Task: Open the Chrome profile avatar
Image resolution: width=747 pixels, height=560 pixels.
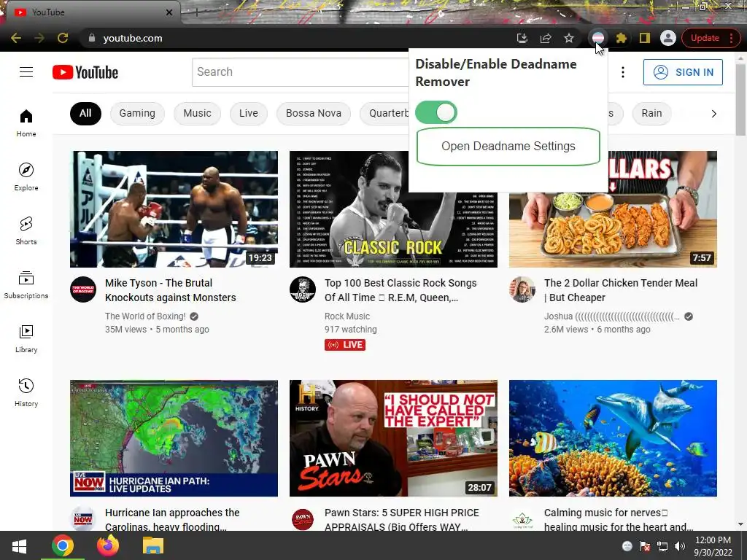Action: (668, 38)
